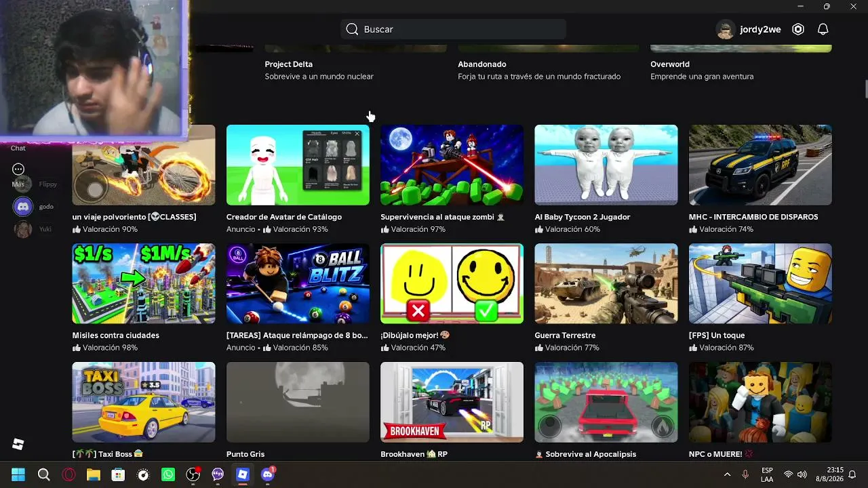
Task: Click the Roblox page vertical scrollbar
Action: (x=865, y=89)
